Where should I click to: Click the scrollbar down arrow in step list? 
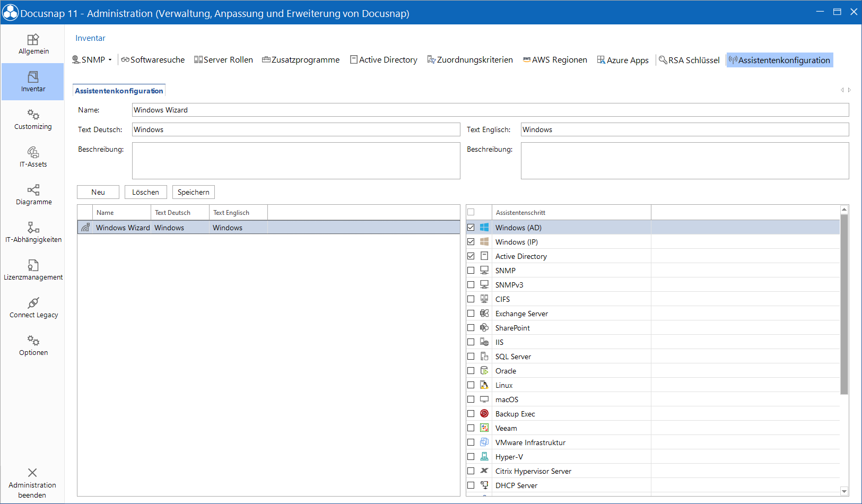[x=844, y=491]
